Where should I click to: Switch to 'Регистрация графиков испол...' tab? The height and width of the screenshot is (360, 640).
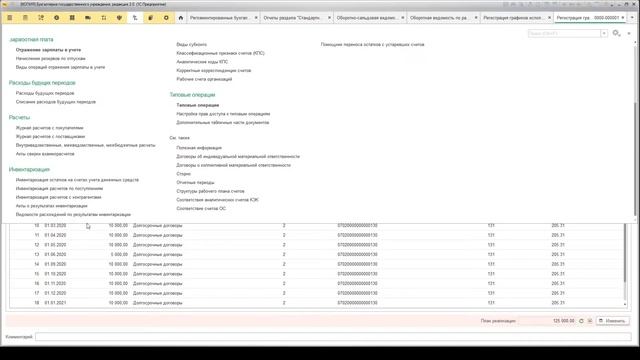(x=513, y=18)
